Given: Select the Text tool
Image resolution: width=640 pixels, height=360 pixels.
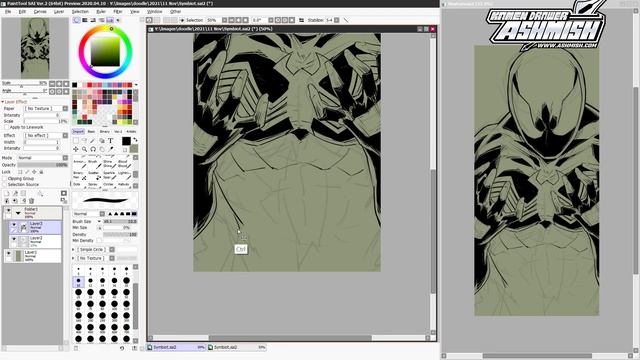Looking at the screenshot, I should tap(110, 141).
